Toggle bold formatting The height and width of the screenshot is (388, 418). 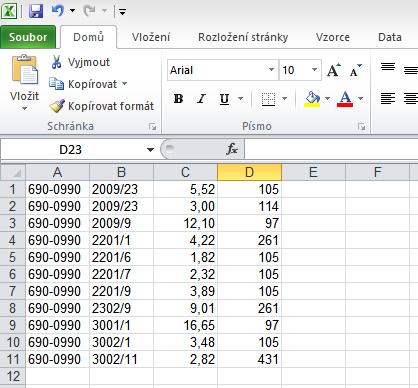[x=178, y=99]
